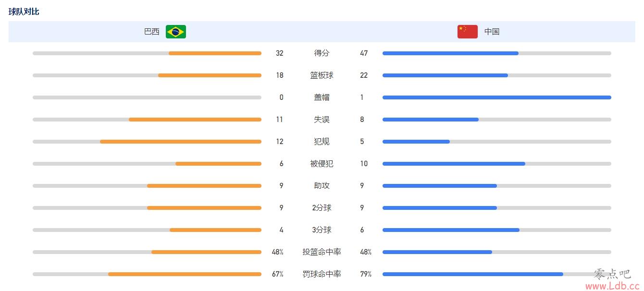Click China's 47 score value
Image resolution: width=644 pixels, height=291 pixels.
(364, 53)
